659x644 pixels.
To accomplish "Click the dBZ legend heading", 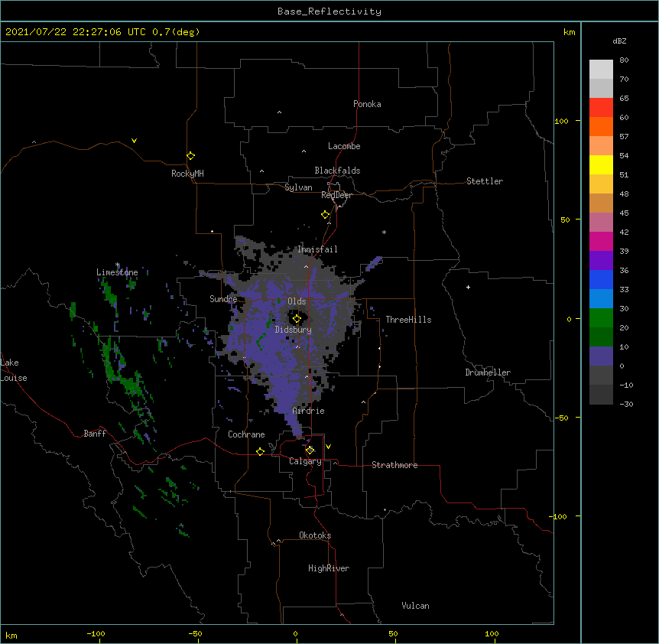I will [x=619, y=41].
